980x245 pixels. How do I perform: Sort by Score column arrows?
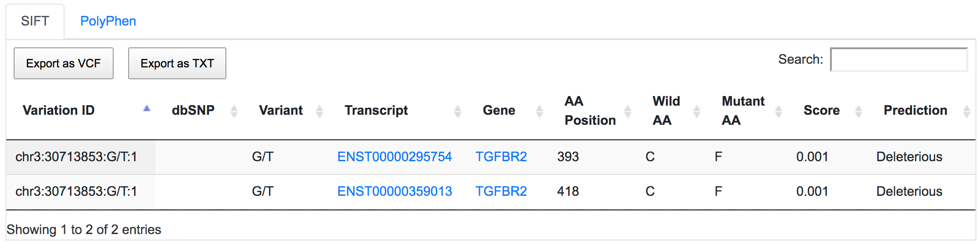point(858,111)
